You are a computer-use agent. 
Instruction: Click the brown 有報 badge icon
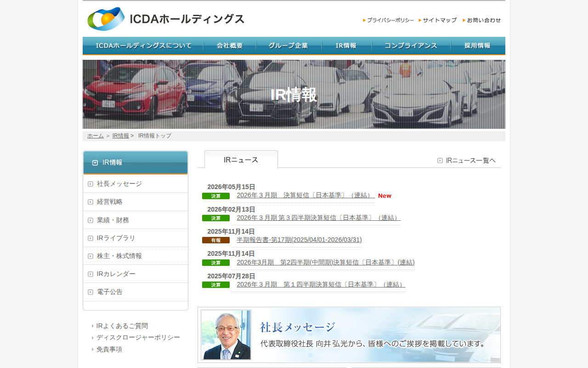click(x=216, y=240)
